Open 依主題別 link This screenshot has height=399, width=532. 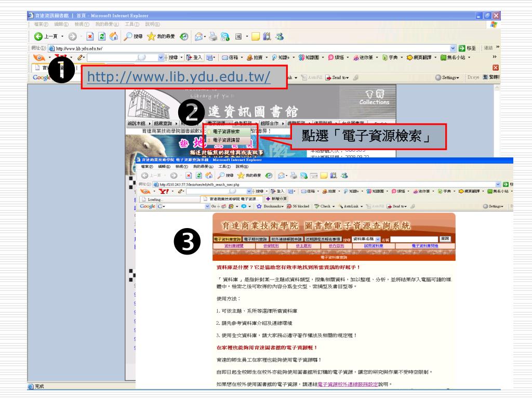[303, 246]
